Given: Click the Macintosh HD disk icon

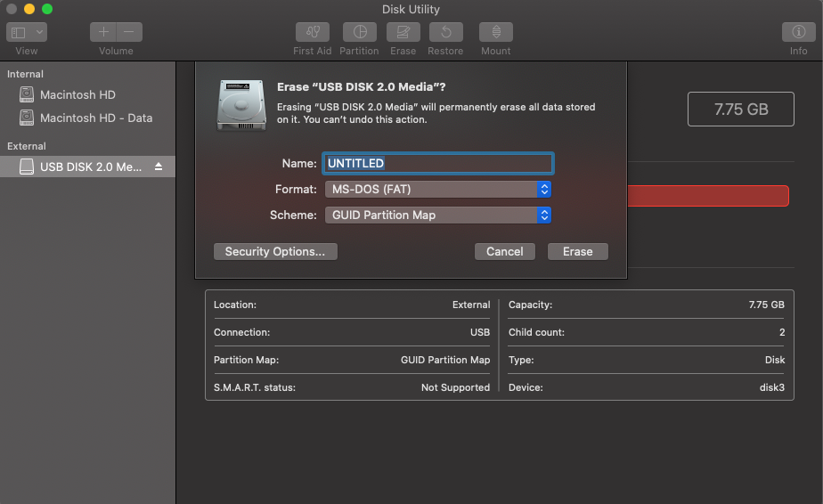Looking at the screenshot, I should 26,94.
